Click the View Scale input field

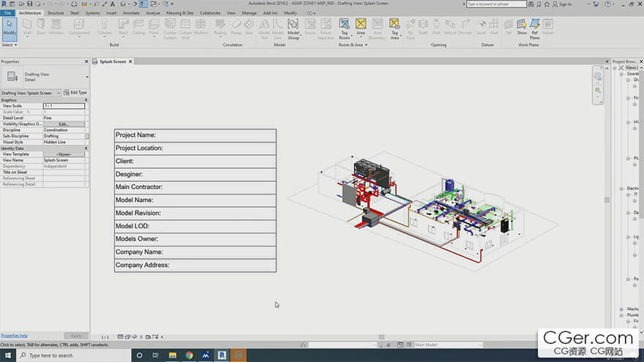tap(64, 106)
